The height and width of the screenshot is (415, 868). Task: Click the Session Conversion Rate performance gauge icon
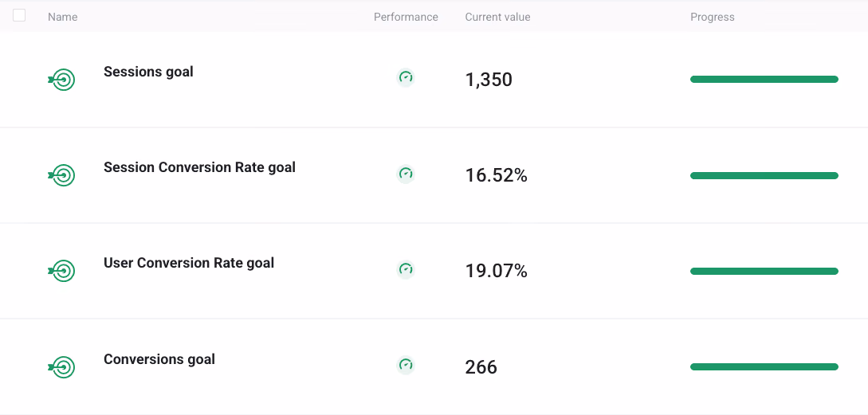[x=406, y=174]
